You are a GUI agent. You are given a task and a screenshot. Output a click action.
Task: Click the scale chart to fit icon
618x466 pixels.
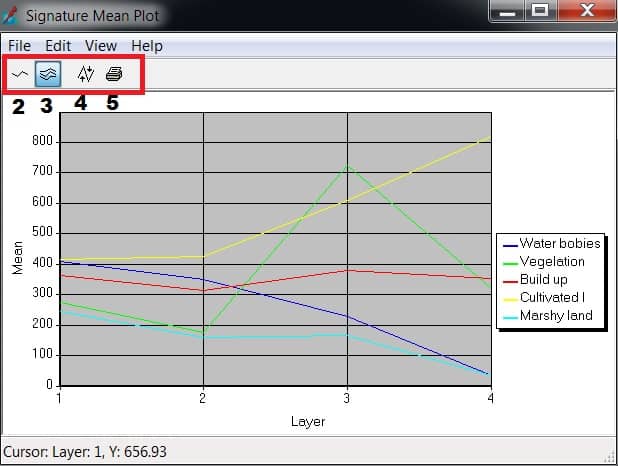[x=86, y=74]
